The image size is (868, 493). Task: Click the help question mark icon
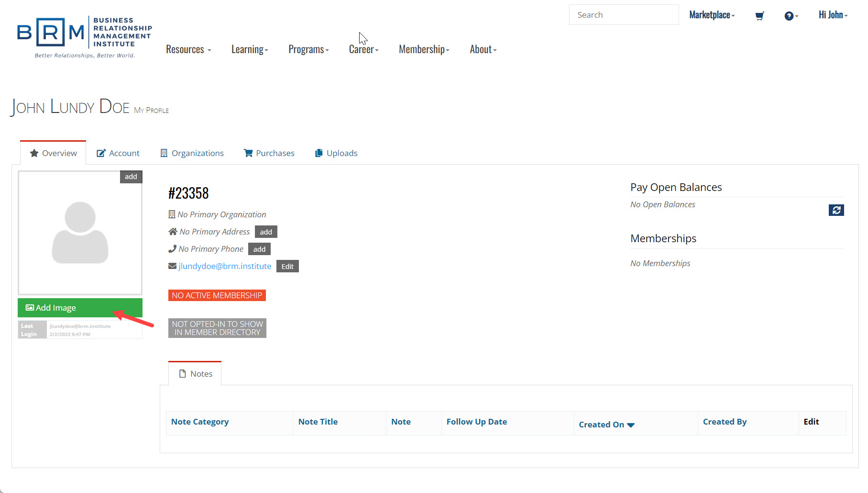[x=789, y=16]
